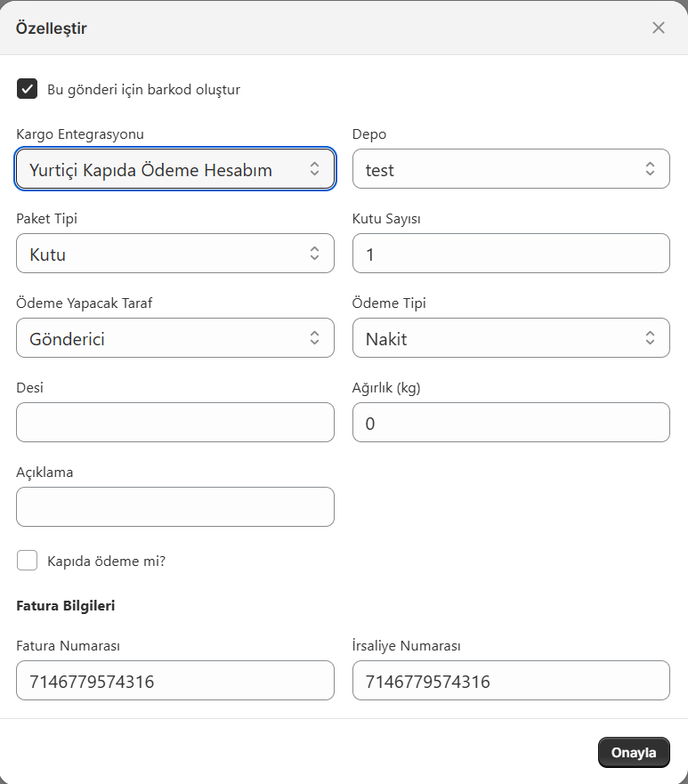Viewport: 688px width, 784px height.
Task: Focus the Desi input field
Action: [175, 423]
